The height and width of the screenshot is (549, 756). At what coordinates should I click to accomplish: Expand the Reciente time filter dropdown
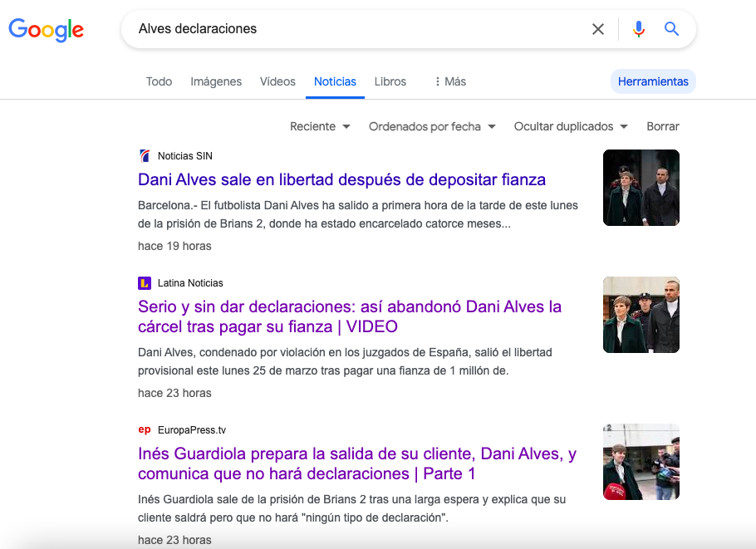(x=320, y=126)
